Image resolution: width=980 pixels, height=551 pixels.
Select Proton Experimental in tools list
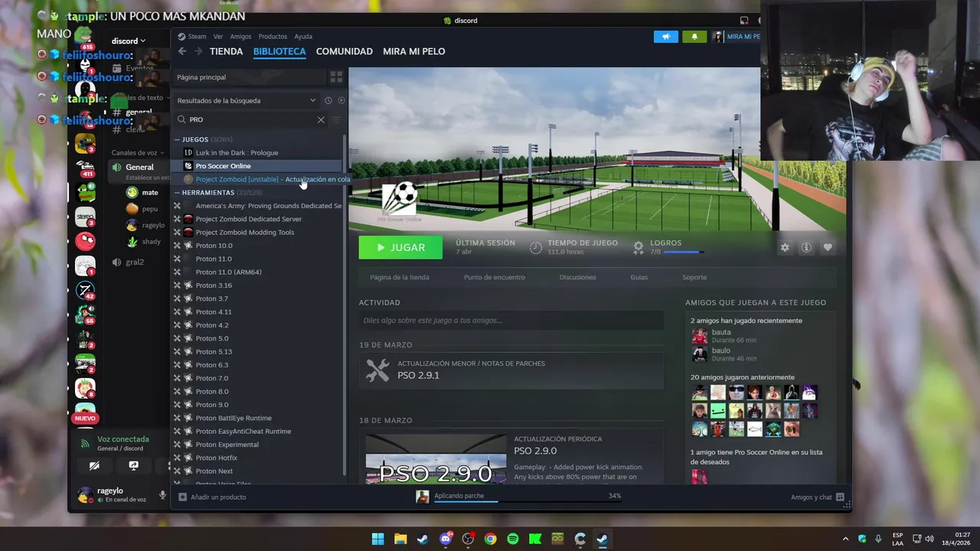click(227, 445)
